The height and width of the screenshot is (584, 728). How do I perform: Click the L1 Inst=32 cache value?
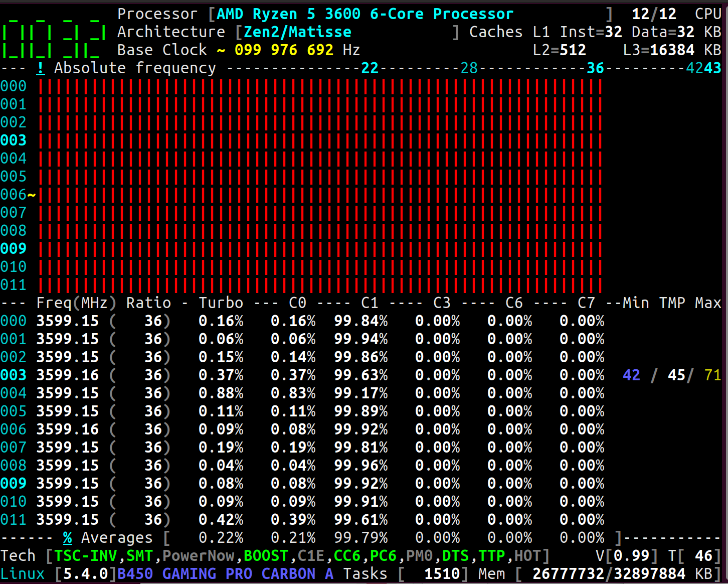point(578,32)
